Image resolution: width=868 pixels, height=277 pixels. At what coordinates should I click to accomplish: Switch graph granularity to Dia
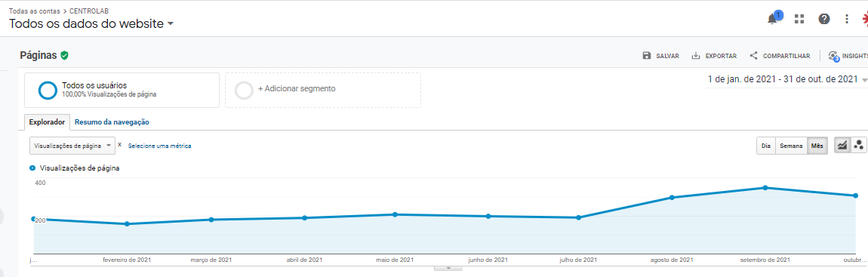(x=766, y=146)
